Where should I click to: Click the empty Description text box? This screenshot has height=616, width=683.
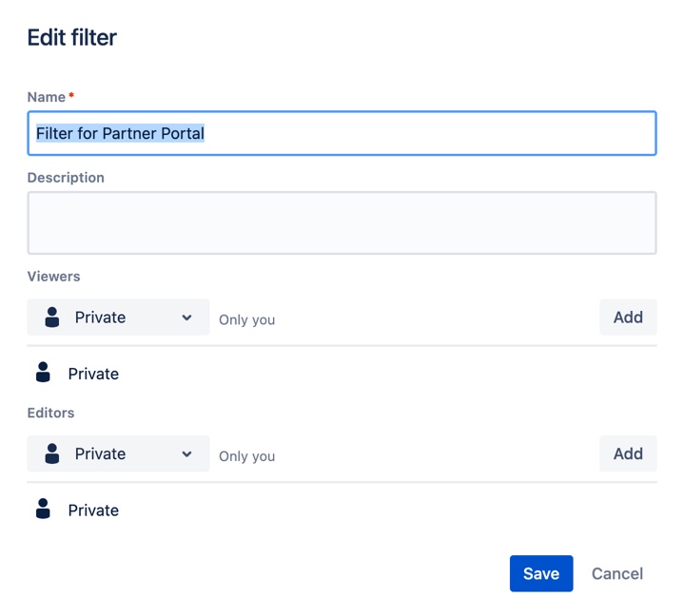click(341, 222)
